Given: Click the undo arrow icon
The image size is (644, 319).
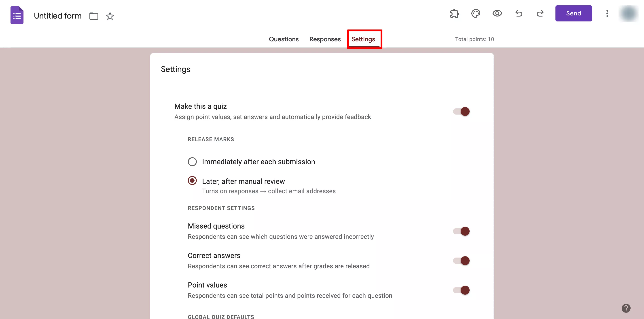Looking at the screenshot, I should tap(519, 13).
